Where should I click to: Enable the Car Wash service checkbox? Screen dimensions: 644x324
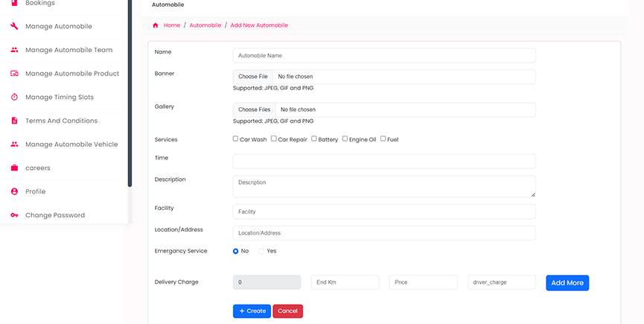coord(236,139)
